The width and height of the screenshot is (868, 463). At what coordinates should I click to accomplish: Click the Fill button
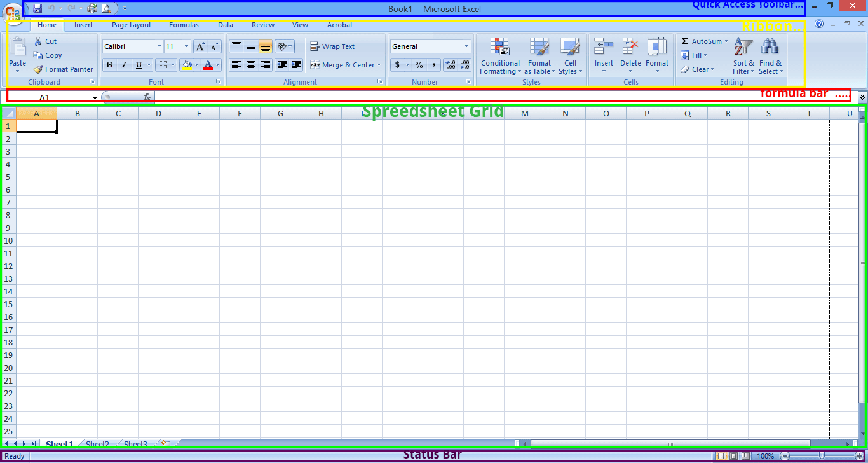(x=694, y=55)
